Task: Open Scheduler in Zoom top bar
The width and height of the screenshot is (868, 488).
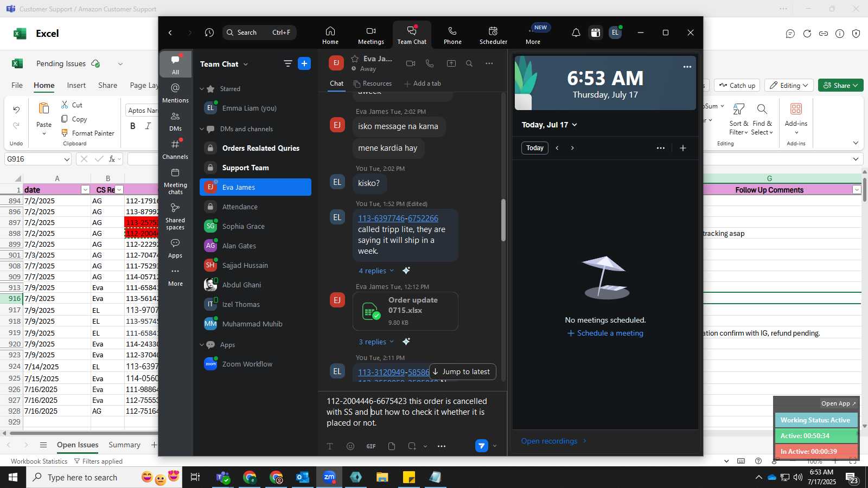Action: click(x=493, y=35)
